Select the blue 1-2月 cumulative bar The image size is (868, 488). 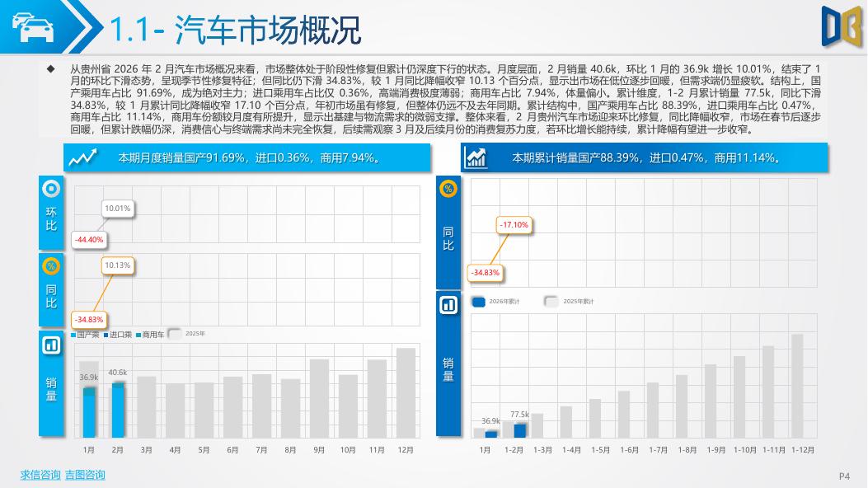(x=520, y=431)
